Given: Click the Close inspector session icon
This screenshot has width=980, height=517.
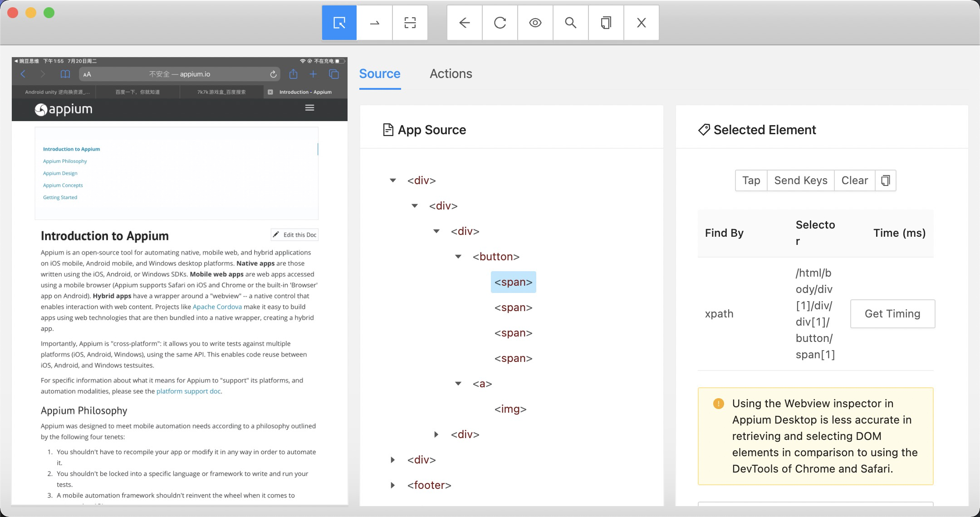Looking at the screenshot, I should click(640, 23).
